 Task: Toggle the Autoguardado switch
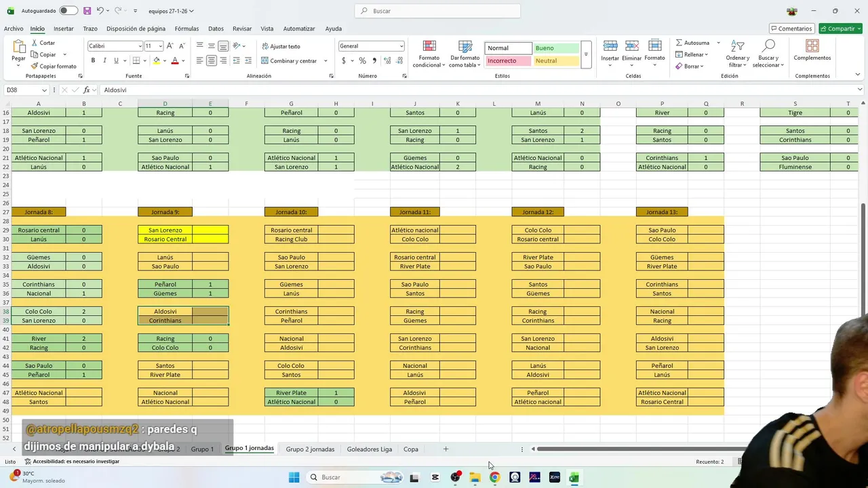68,11
